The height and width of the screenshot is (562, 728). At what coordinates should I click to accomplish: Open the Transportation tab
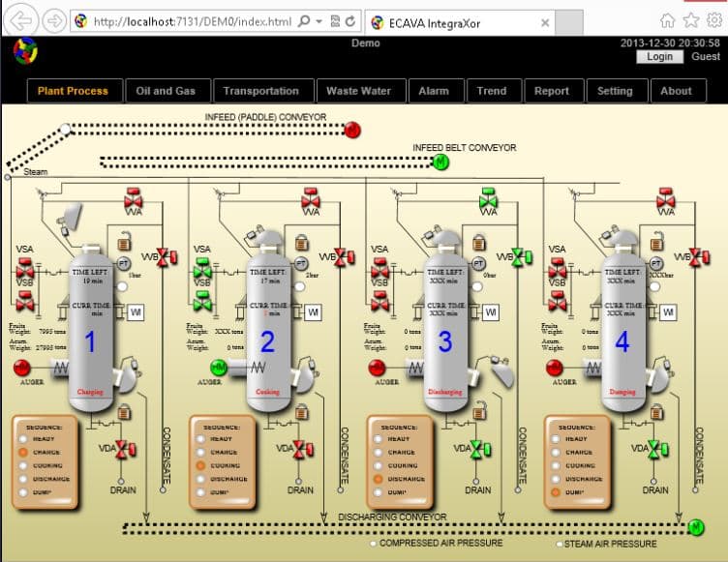tap(263, 91)
